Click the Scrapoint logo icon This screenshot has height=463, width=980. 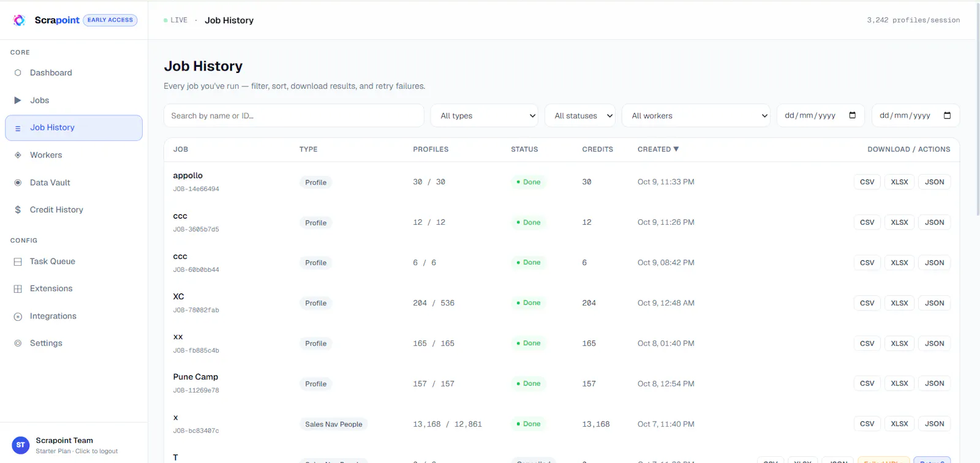pos(19,20)
